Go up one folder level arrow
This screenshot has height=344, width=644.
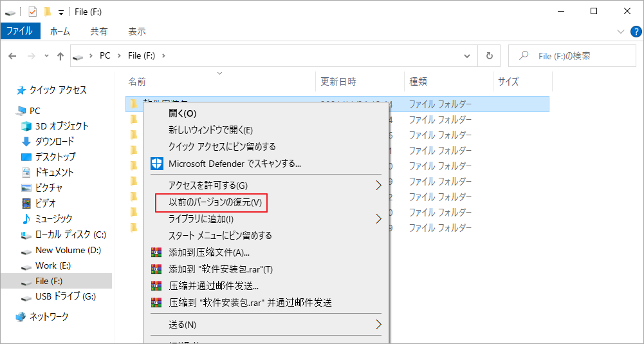pos(60,56)
